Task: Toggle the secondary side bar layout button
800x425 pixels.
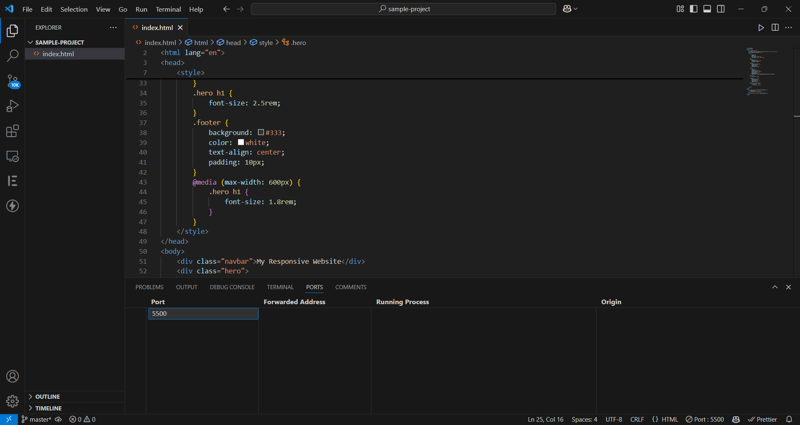Action: pyautogui.click(x=721, y=9)
